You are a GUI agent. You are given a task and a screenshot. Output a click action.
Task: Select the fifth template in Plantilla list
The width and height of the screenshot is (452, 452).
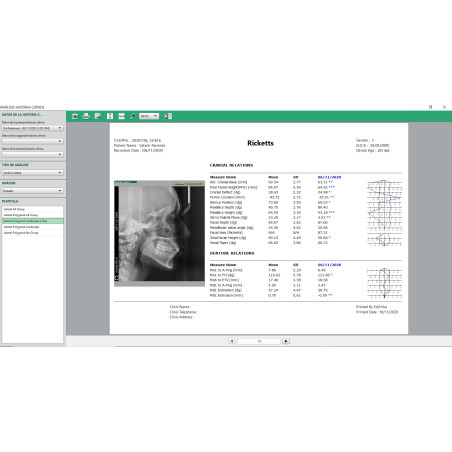tap(33, 233)
